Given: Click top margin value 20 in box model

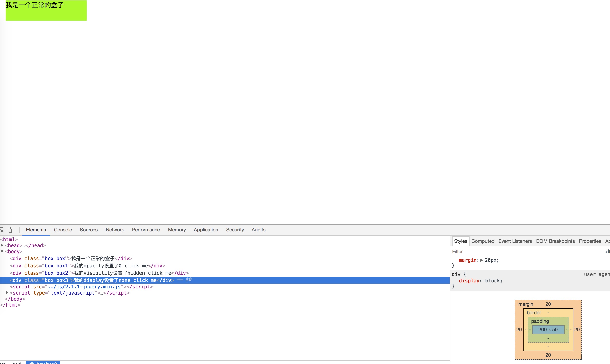Looking at the screenshot, I should coord(548,304).
